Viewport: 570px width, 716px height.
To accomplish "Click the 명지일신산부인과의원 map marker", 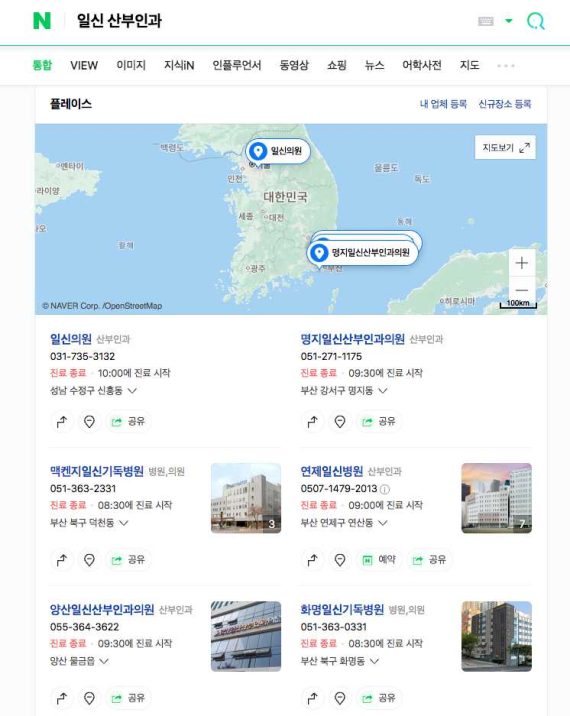I will 363,253.
